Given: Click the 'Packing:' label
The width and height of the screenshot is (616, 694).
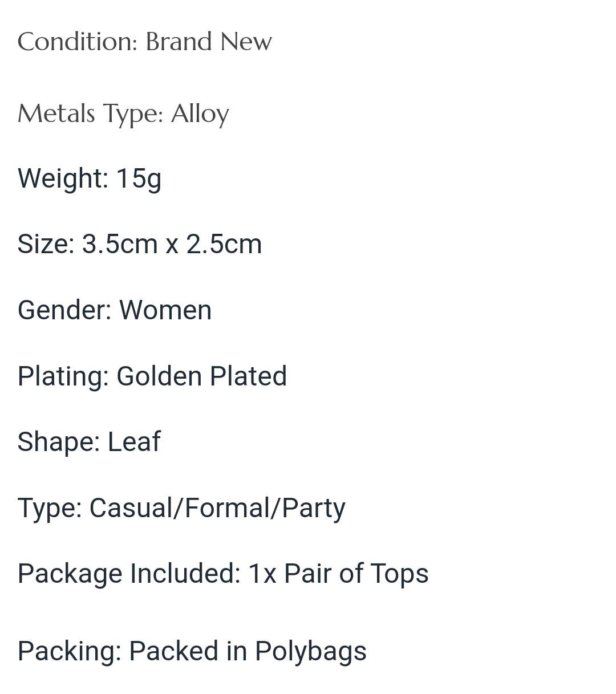Looking at the screenshot, I should pos(70,651).
